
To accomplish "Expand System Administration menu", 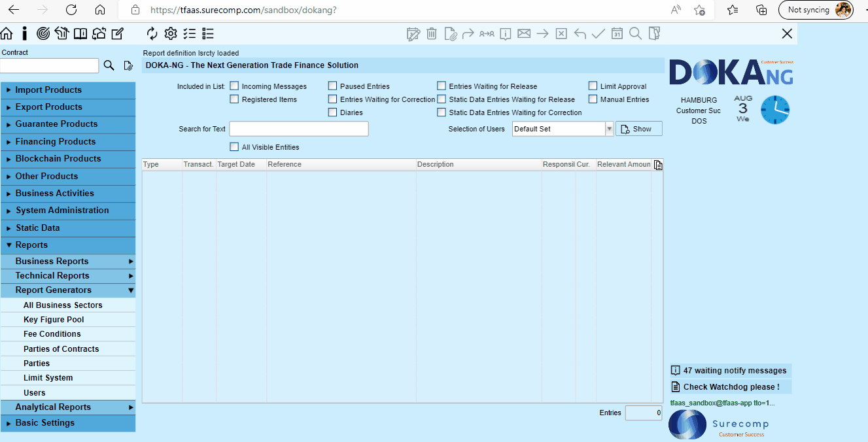I will point(68,211).
